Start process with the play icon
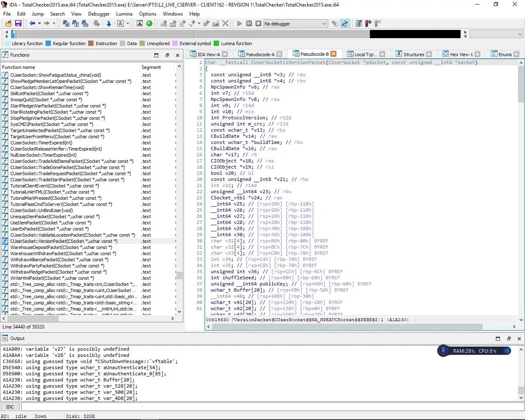525x420 pixels. pos(240,23)
